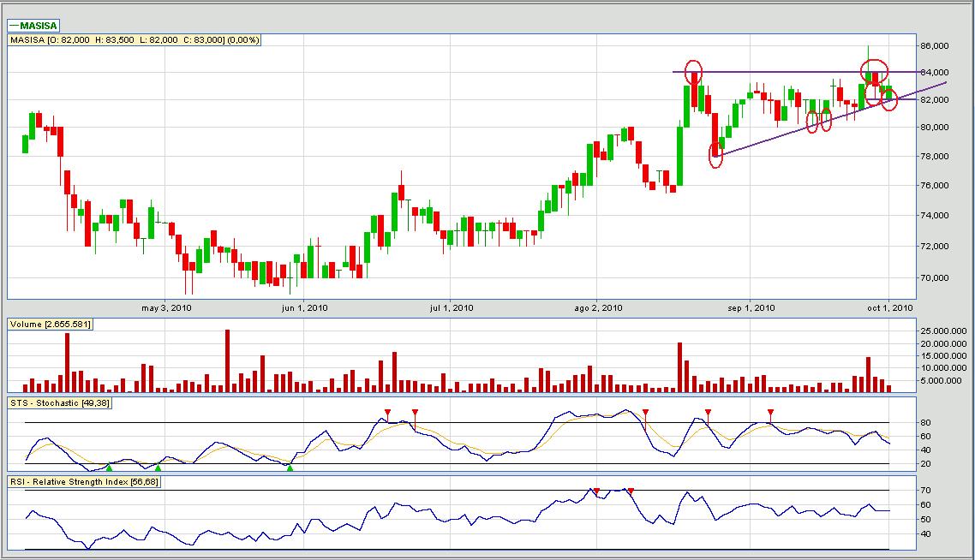Click the Volume panel title label
975x560 pixels.
tap(50, 325)
